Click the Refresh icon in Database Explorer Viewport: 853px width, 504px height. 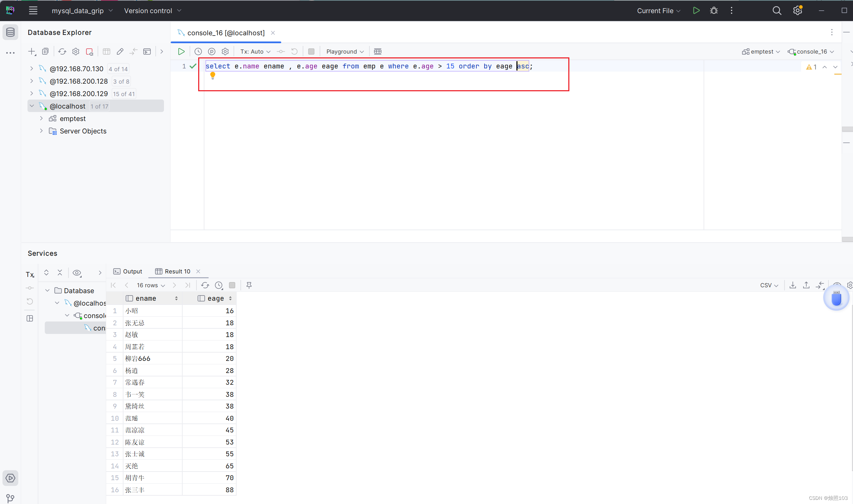(x=62, y=52)
